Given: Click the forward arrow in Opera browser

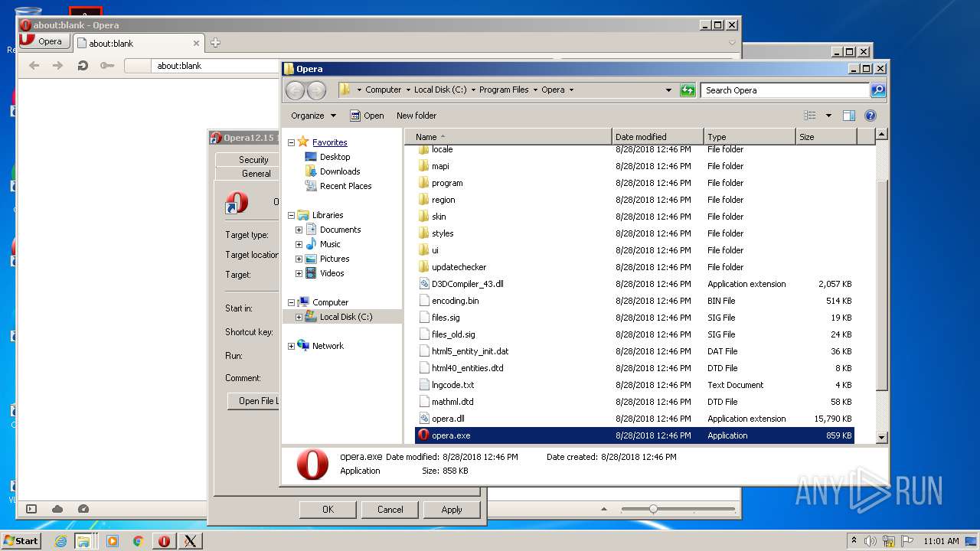Looking at the screenshot, I should (57, 66).
